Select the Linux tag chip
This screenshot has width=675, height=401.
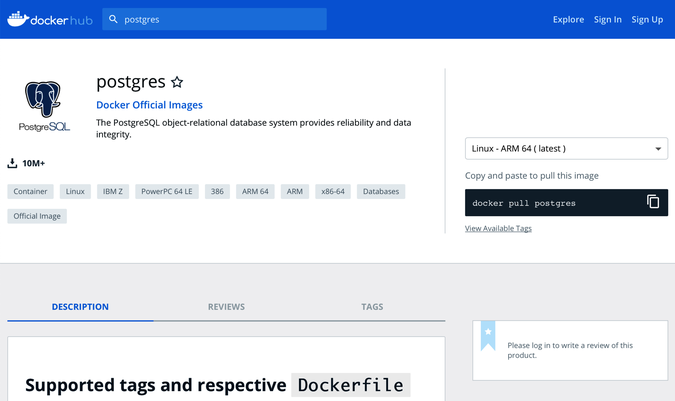point(75,191)
